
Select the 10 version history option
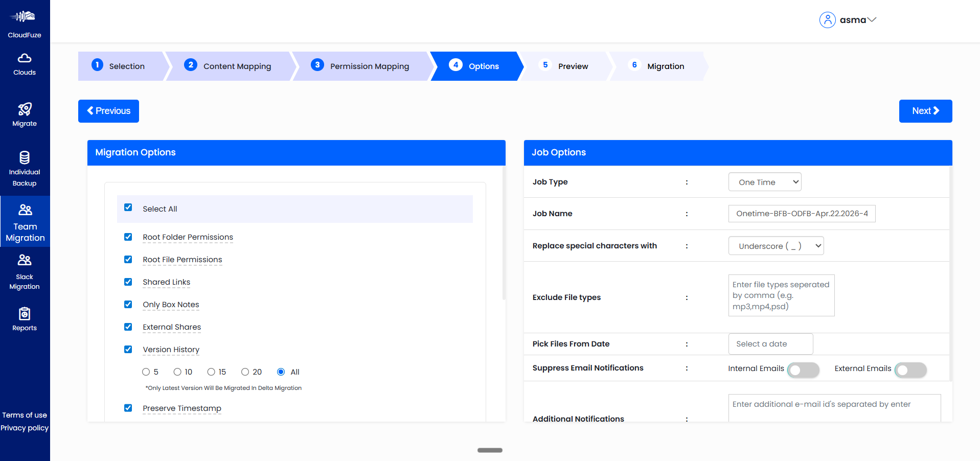177,372
